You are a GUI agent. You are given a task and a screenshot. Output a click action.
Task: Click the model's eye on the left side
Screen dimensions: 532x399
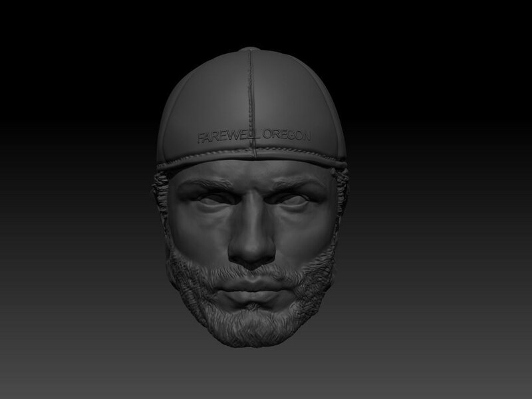(x=209, y=199)
